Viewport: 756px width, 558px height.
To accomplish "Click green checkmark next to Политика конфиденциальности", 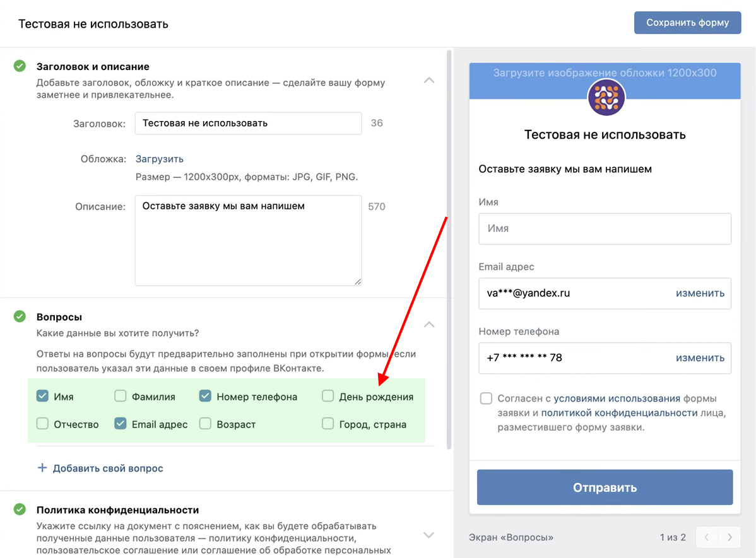I will click(20, 509).
